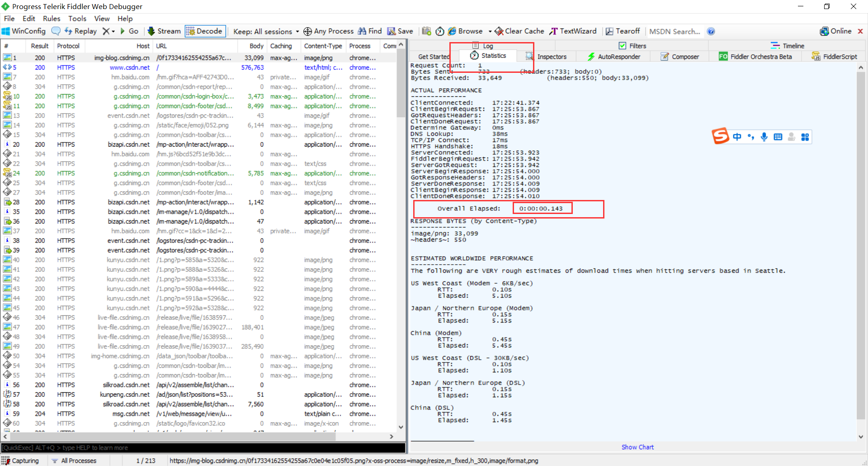The height and width of the screenshot is (466, 868).
Task: Click the Sogou punctuation mode icon
Action: click(750, 137)
